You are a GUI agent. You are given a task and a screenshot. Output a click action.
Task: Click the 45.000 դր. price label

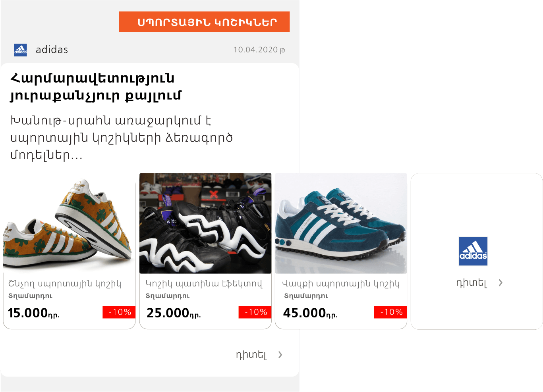[310, 313]
